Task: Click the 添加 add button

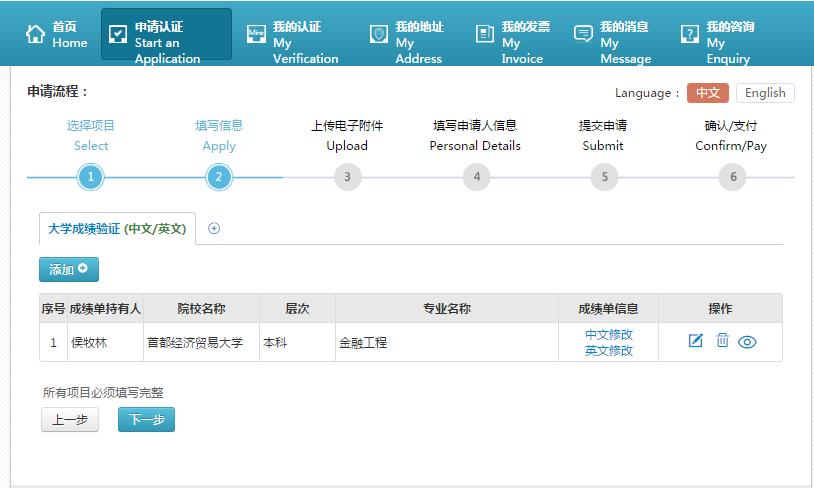Action: (69, 269)
